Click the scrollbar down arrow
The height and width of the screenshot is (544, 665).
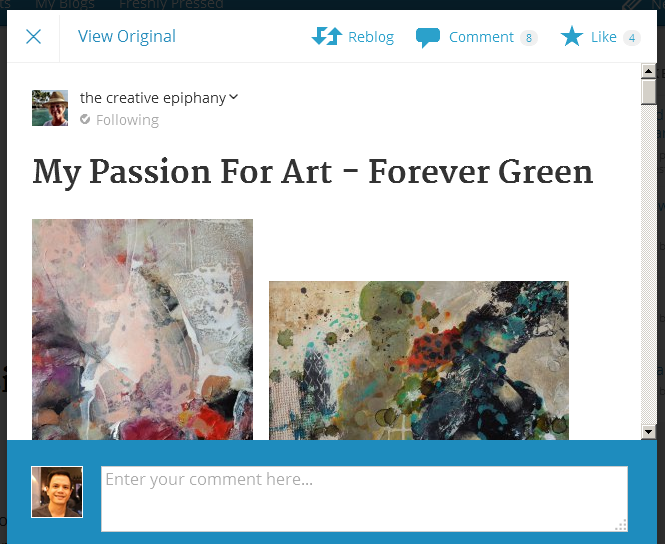648,431
